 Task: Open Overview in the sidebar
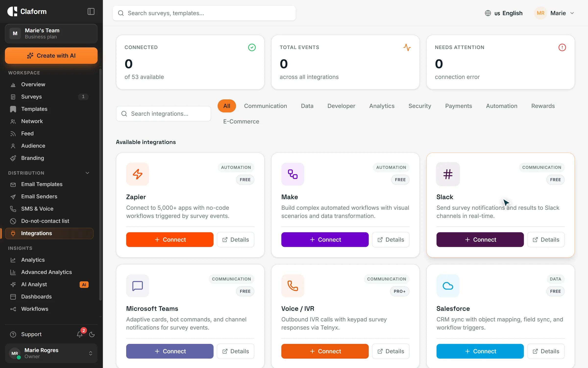49,84
